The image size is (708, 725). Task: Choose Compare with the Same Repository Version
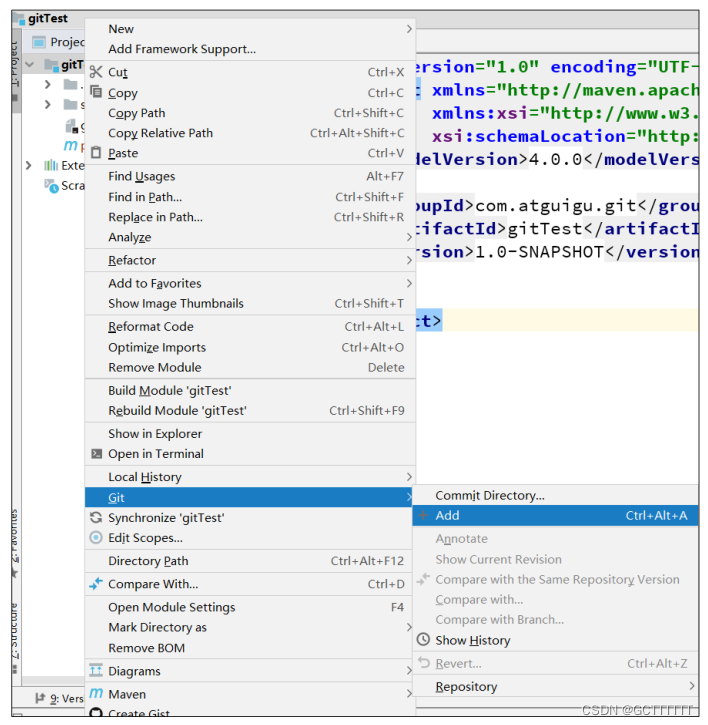tap(555, 579)
